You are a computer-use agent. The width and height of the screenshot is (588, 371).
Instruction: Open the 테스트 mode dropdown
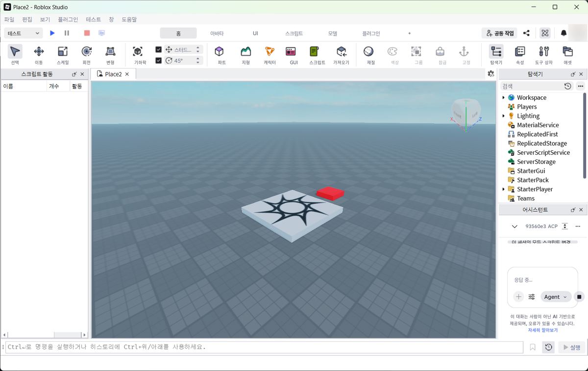(x=24, y=33)
